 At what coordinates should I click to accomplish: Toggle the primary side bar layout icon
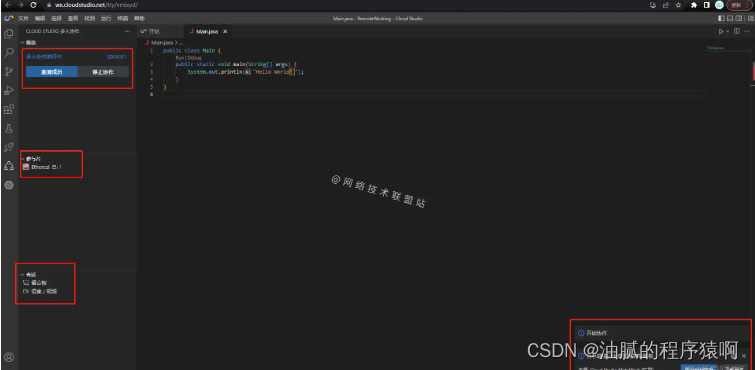pyautogui.click(x=721, y=18)
